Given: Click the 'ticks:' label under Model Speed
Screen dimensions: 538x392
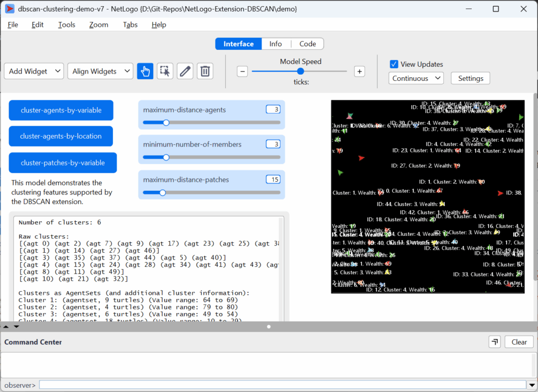Looking at the screenshot, I should (301, 82).
